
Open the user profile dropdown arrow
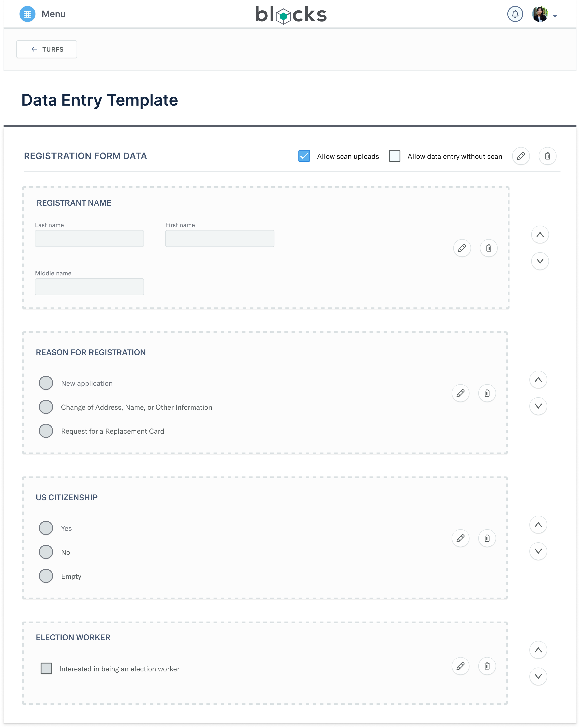click(555, 16)
